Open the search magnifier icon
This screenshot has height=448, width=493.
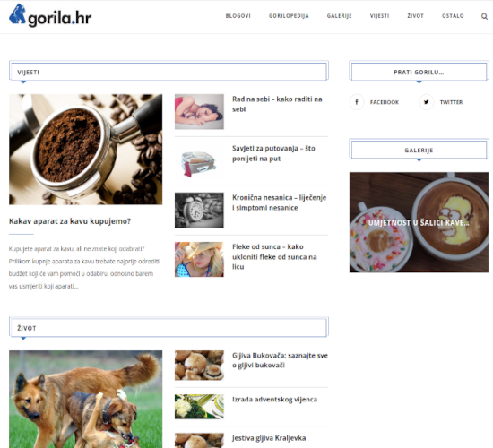[484, 16]
